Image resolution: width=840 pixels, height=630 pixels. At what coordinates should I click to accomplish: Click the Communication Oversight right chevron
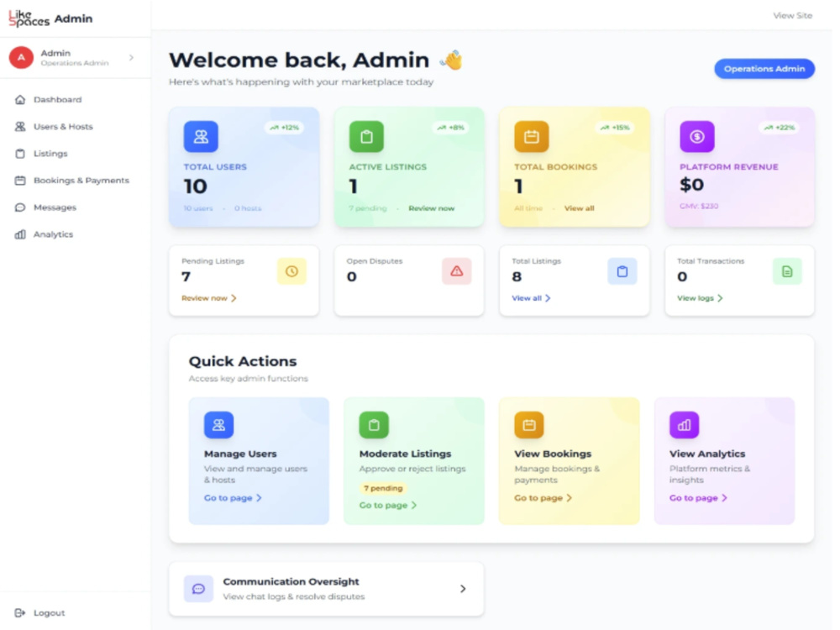coord(463,589)
